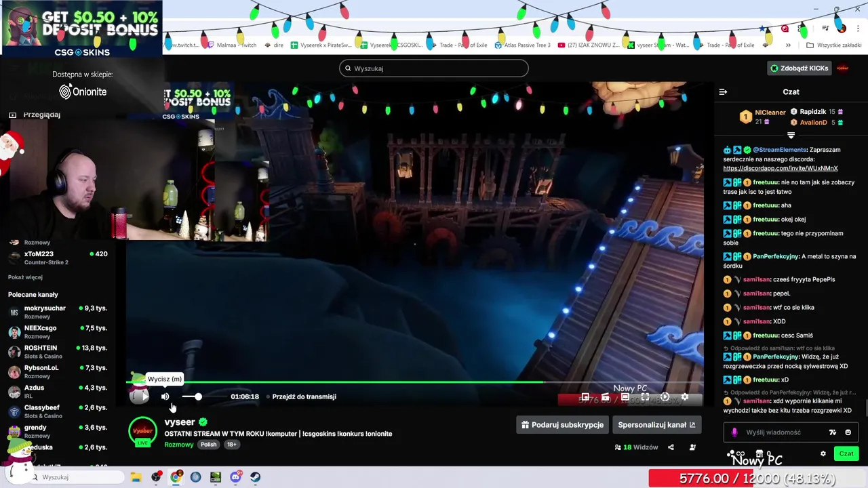Click the vyseer channel name
The image size is (868, 488).
(x=180, y=422)
